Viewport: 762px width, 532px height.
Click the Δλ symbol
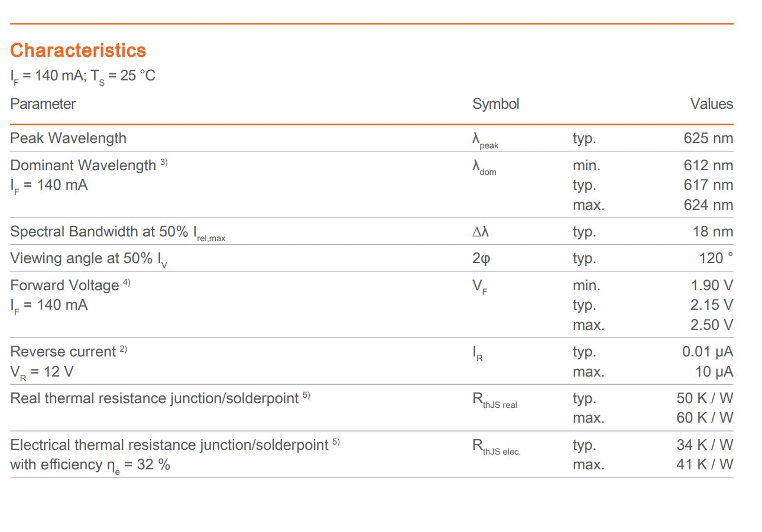(x=481, y=232)
